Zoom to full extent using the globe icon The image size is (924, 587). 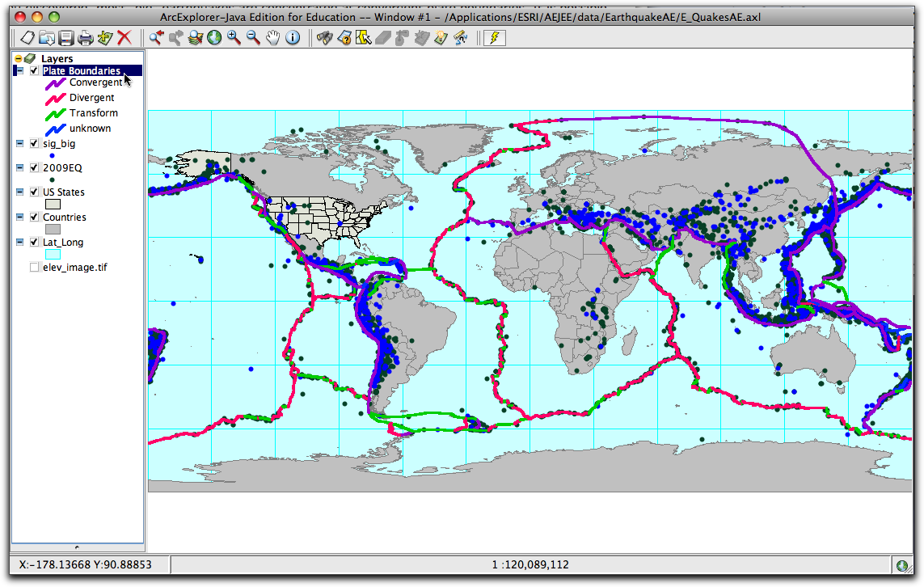[x=214, y=38]
